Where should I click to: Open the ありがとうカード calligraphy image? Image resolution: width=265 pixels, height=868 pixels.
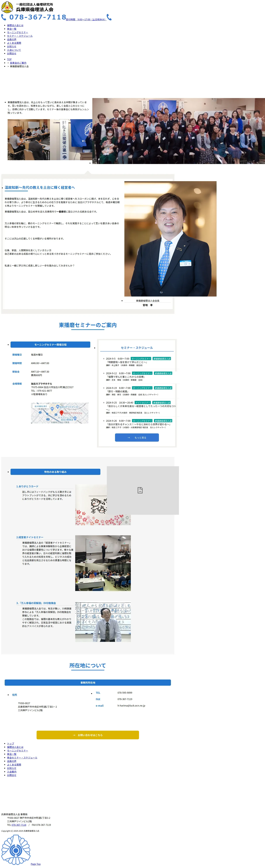pos(103,505)
